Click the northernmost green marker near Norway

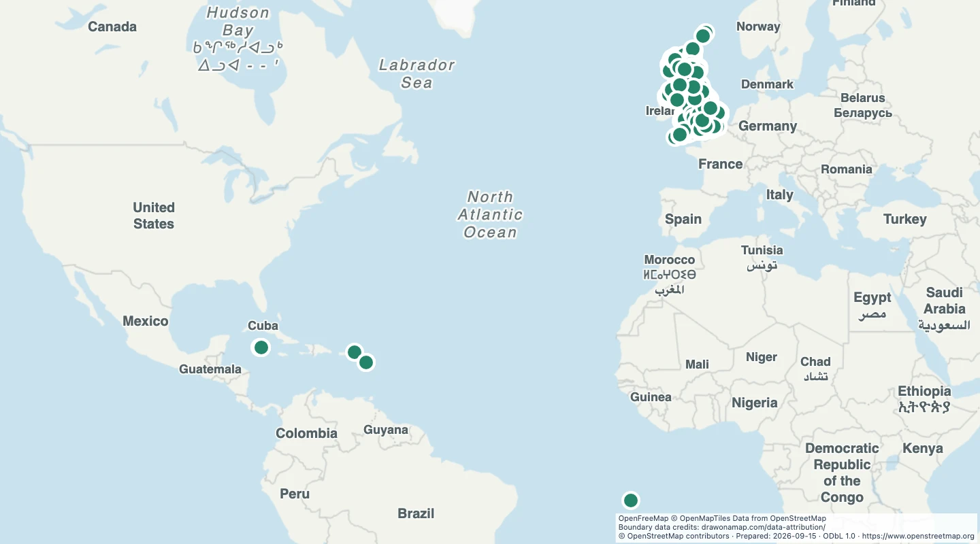(x=705, y=33)
